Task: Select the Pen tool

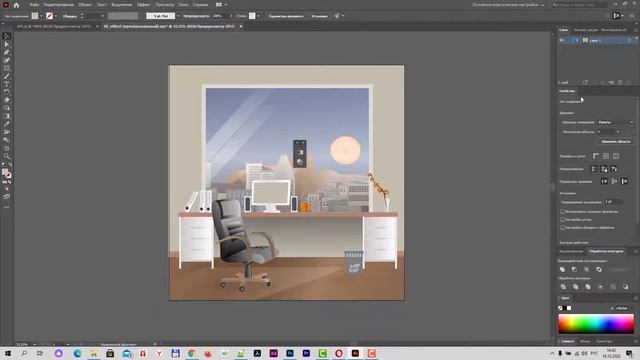Action: (7, 52)
